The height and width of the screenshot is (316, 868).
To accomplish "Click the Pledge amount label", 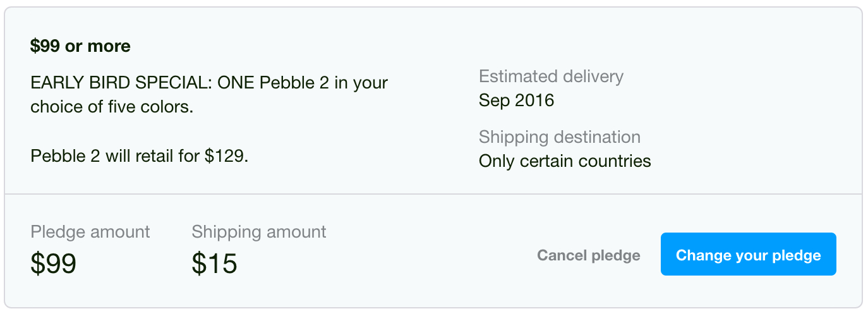I will pos(90,232).
